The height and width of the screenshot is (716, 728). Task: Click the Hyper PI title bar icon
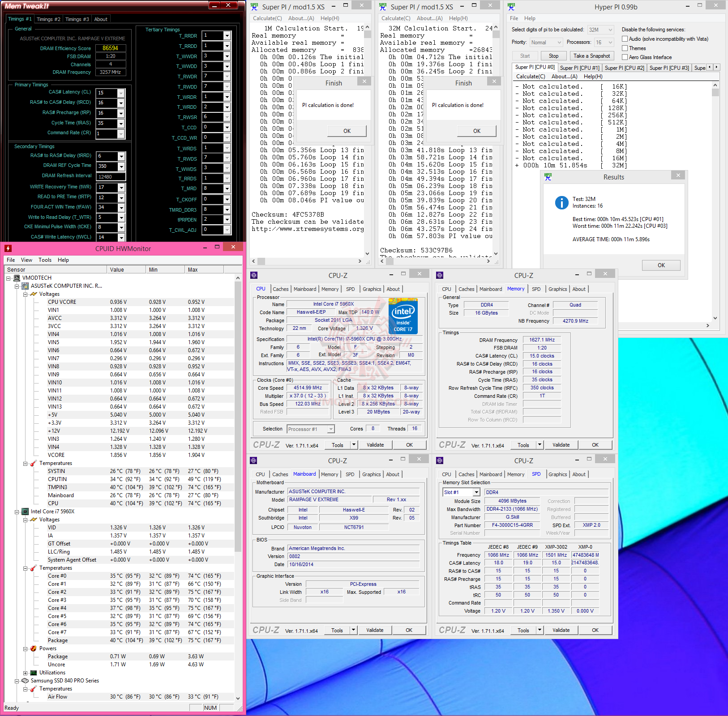click(x=511, y=7)
